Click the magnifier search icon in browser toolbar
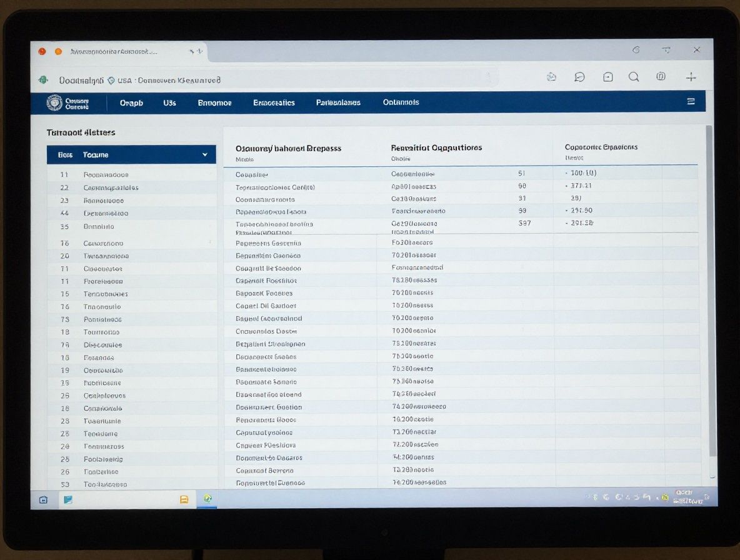 tap(634, 77)
